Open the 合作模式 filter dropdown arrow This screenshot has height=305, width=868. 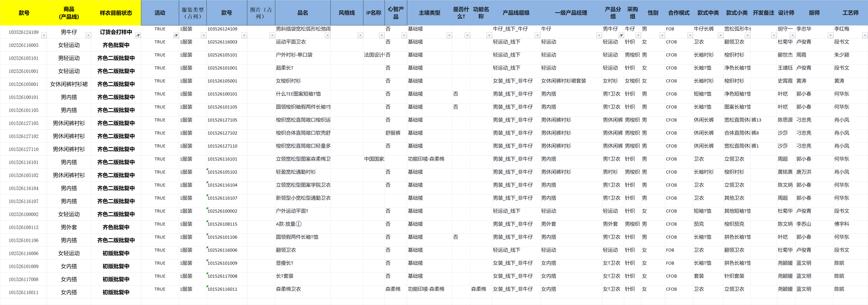pos(690,35)
